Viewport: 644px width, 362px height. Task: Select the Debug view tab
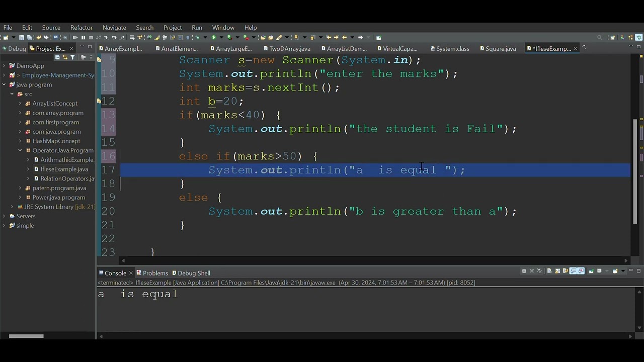tap(14, 49)
